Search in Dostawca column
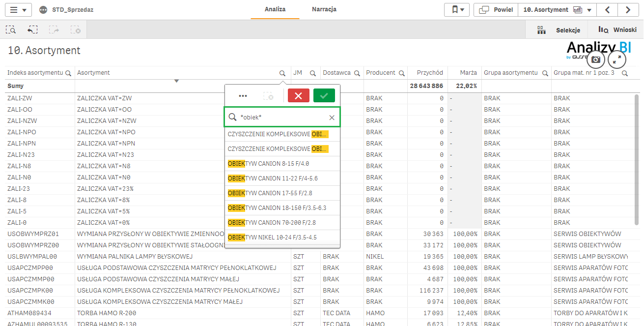644x326 pixels. tap(356, 73)
